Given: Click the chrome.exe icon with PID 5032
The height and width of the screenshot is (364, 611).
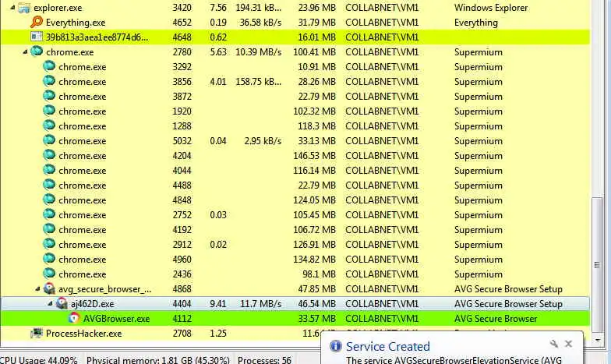Looking at the screenshot, I should point(49,140).
